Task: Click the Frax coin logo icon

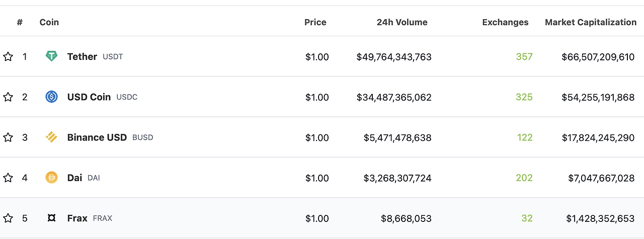Action: pos(51,218)
